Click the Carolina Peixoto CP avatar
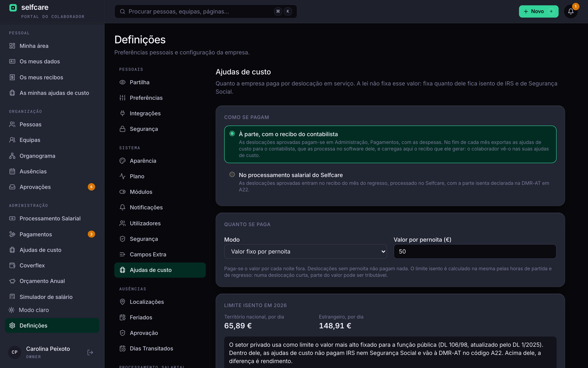The height and width of the screenshot is (368, 588). click(x=14, y=352)
